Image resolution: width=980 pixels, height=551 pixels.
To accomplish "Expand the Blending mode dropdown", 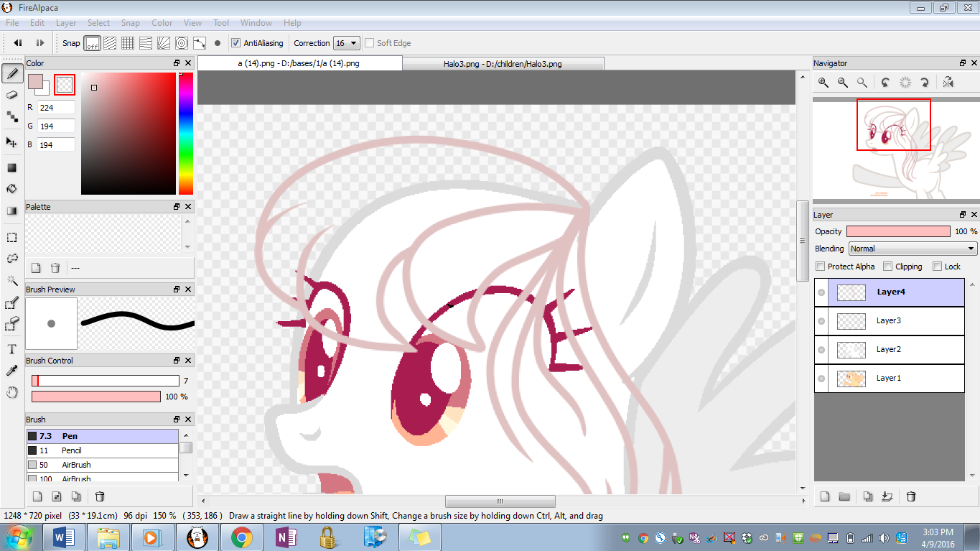I will coord(913,249).
